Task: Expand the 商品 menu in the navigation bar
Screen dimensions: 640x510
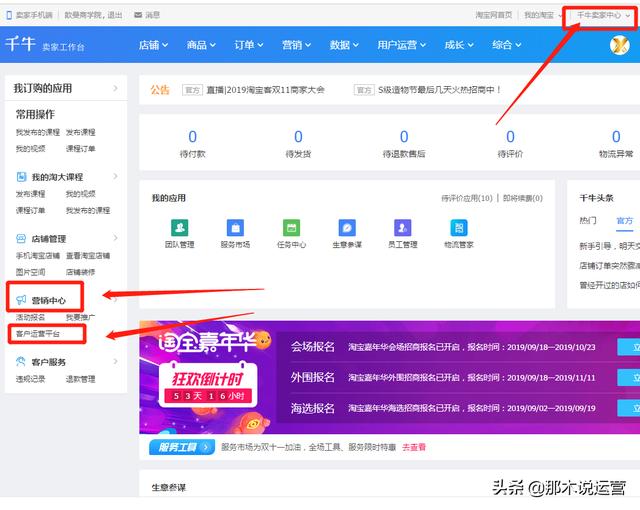Action: [x=201, y=45]
